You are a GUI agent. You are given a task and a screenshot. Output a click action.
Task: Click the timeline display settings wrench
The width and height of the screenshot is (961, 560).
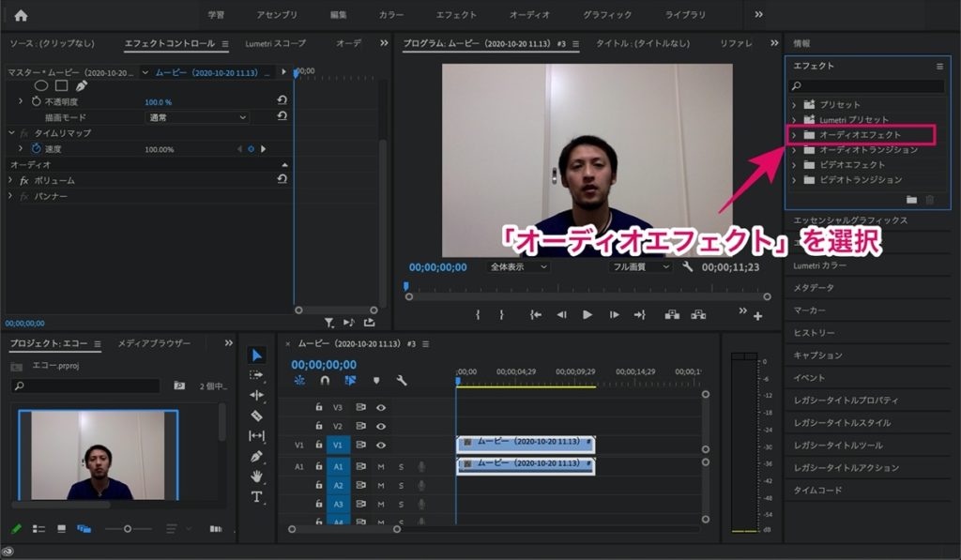tap(402, 381)
